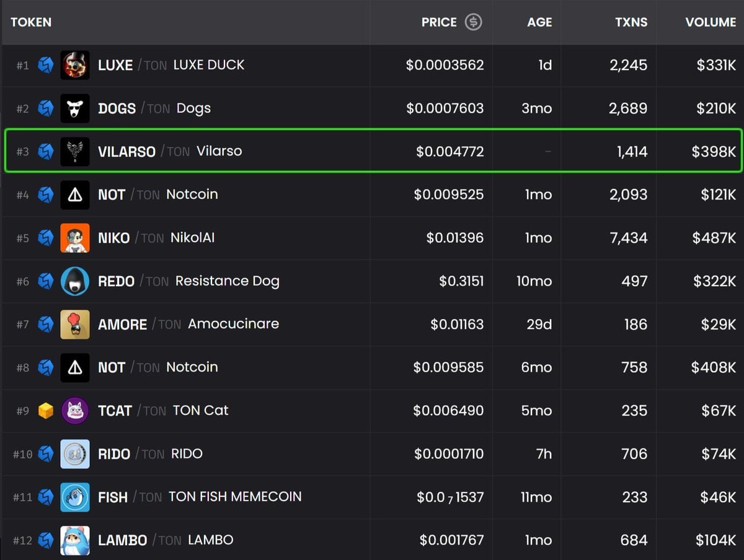Sort by the TXNS column header
Viewport: 744px width, 560px height.
[631, 22]
